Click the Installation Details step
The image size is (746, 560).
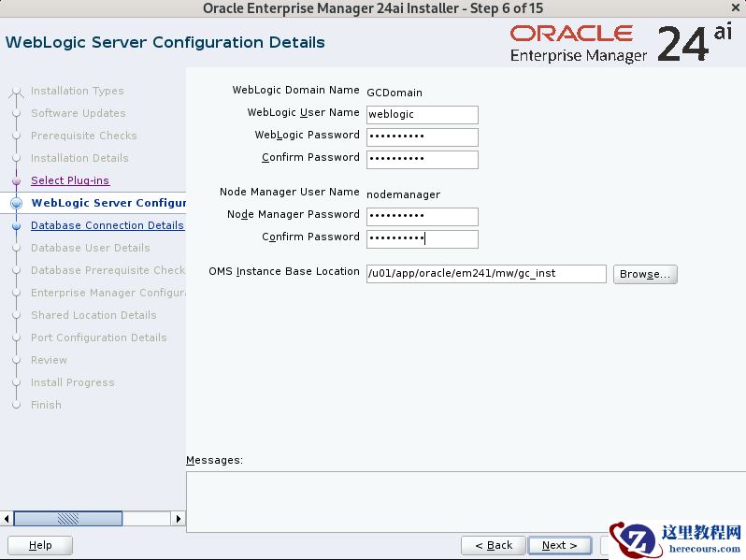[x=79, y=158]
